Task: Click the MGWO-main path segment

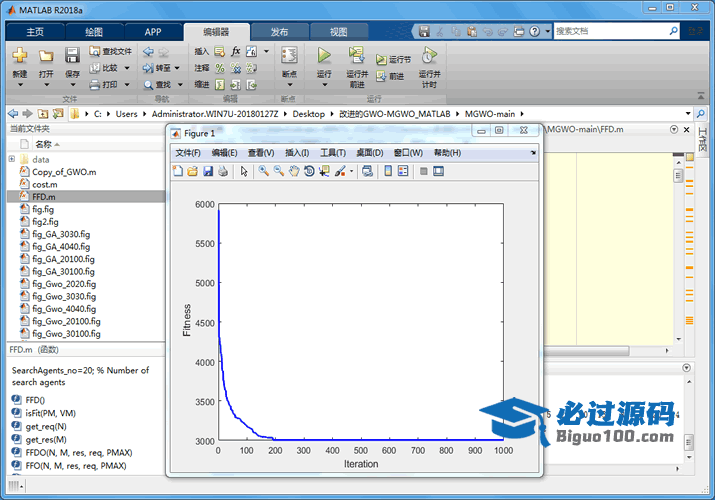Action: pos(490,114)
